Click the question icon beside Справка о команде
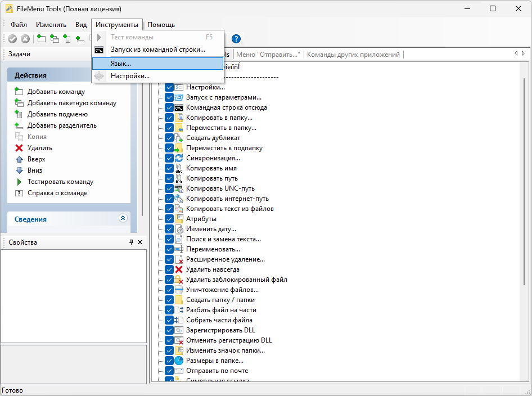Image resolution: width=532 pixels, height=396 pixels. pos(19,193)
